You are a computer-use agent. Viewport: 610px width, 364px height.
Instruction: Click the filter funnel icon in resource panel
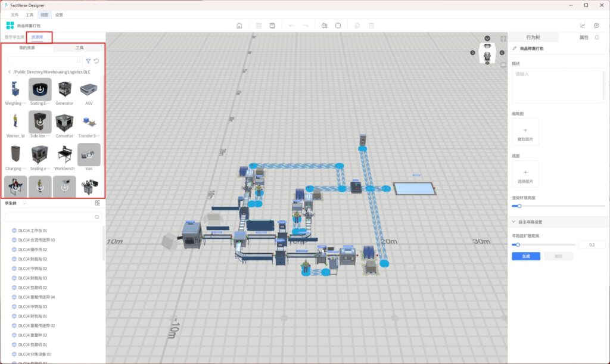[88, 61]
